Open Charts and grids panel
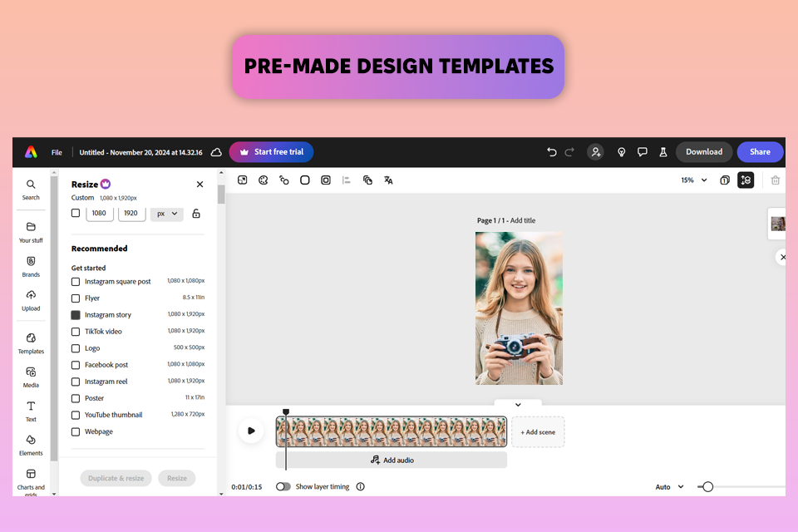Screen dimensions: 798x532 pyautogui.click(x=31, y=481)
